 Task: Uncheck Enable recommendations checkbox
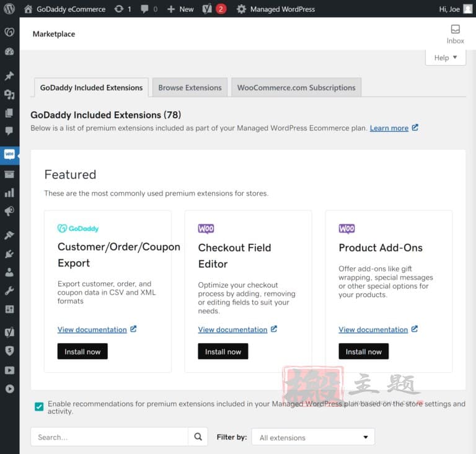[39, 406]
